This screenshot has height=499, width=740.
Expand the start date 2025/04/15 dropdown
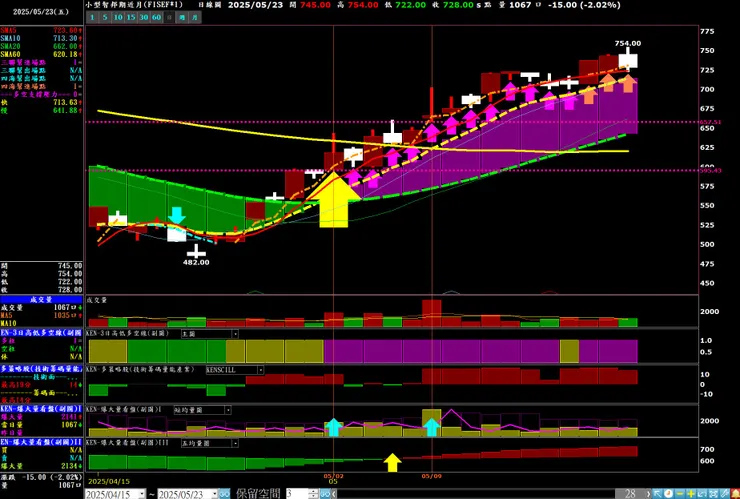[x=142, y=494]
